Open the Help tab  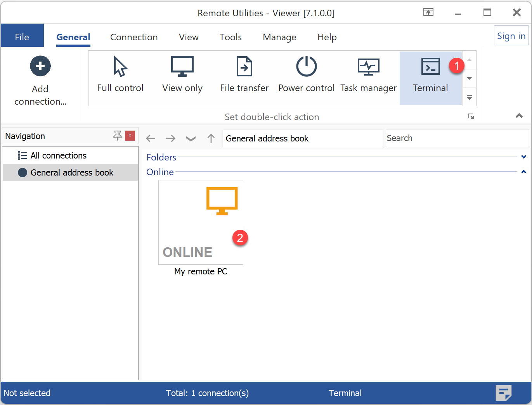coord(327,37)
